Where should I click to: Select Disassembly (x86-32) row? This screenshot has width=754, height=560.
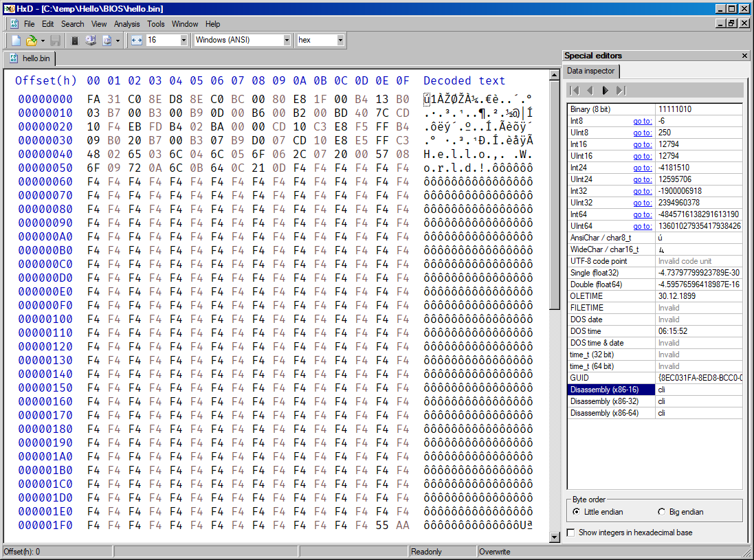[655, 401]
